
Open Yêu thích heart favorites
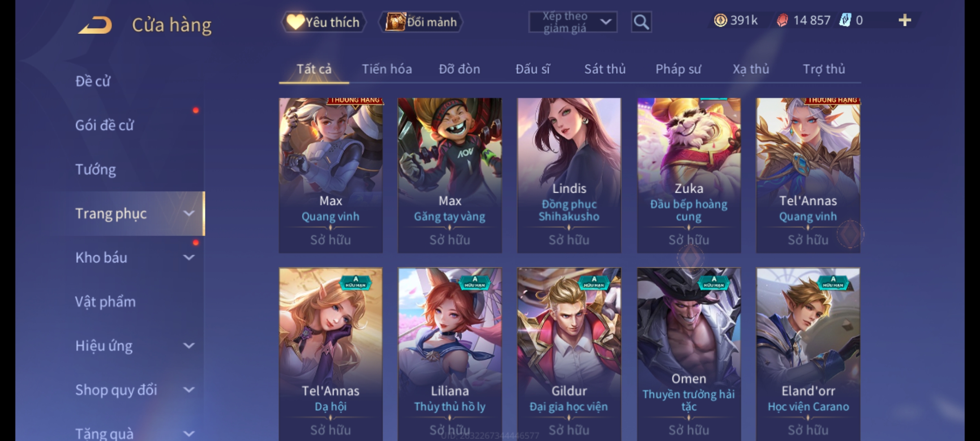323,22
